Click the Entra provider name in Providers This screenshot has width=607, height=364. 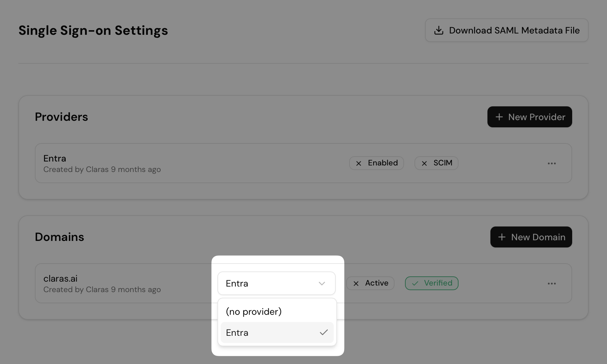click(x=55, y=159)
